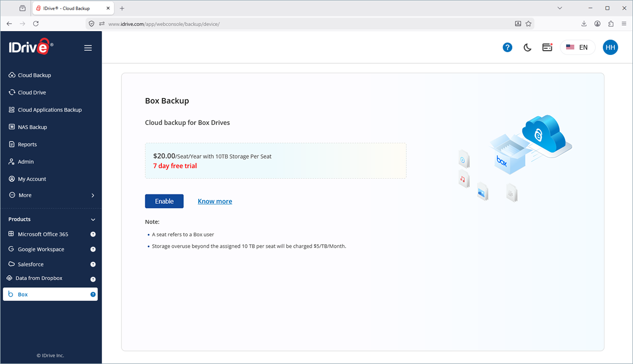633x364 pixels.
Task: Click the Enable button
Action: (x=164, y=201)
